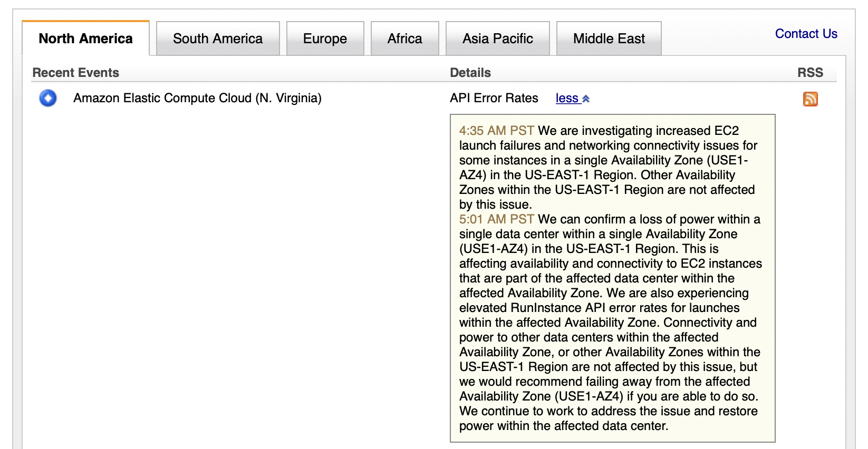
Task: Click the Details column header
Action: pyautogui.click(x=470, y=73)
